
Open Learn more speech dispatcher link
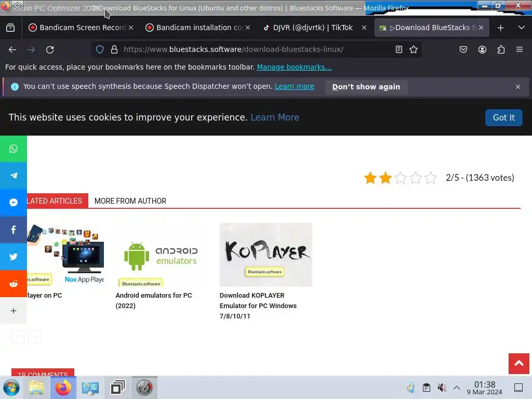(x=295, y=87)
